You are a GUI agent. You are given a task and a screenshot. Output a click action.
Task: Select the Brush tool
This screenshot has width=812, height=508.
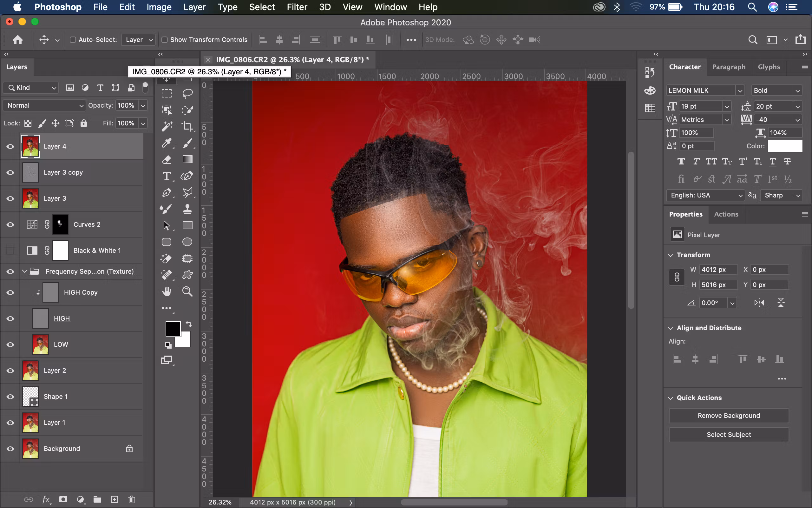[x=187, y=143]
